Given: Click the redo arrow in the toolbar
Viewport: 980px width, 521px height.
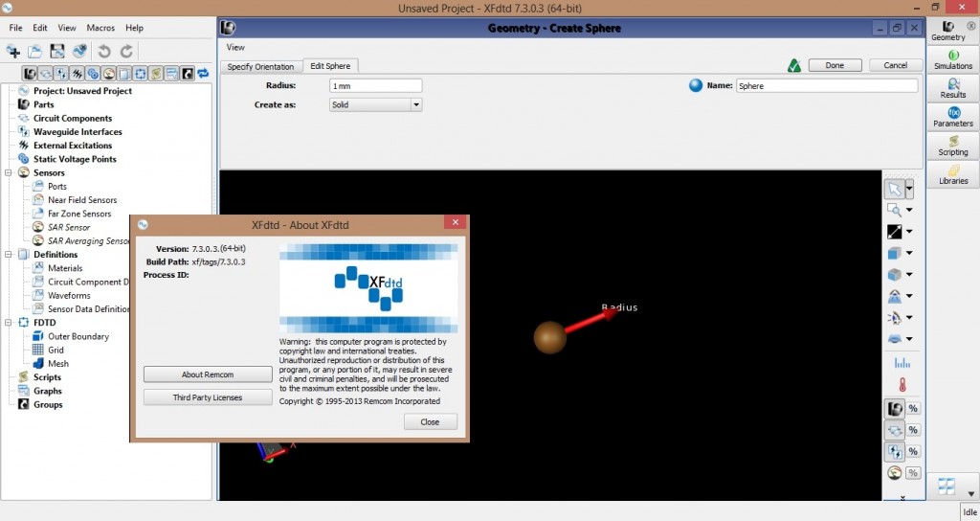Looking at the screenshot, I should pos(126,52).
